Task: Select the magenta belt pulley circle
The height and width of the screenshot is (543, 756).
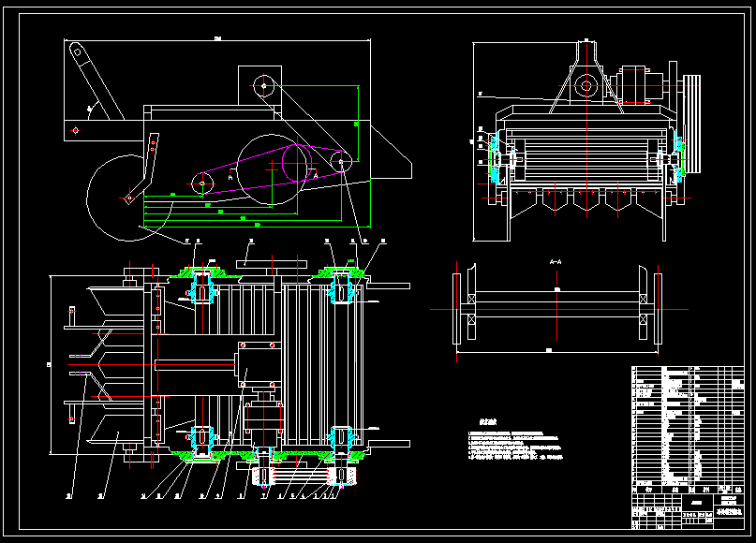Action: tap(297, 163)
